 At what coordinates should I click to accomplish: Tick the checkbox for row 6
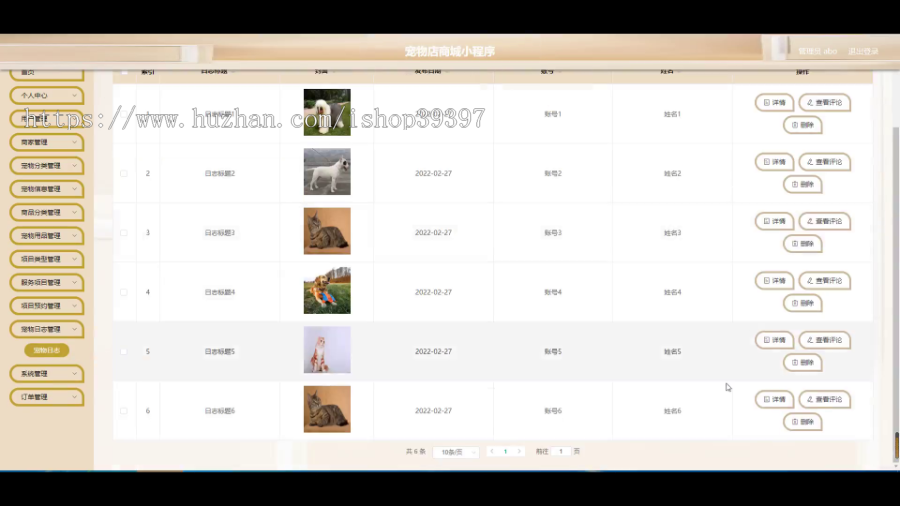[x=124, y=411]
